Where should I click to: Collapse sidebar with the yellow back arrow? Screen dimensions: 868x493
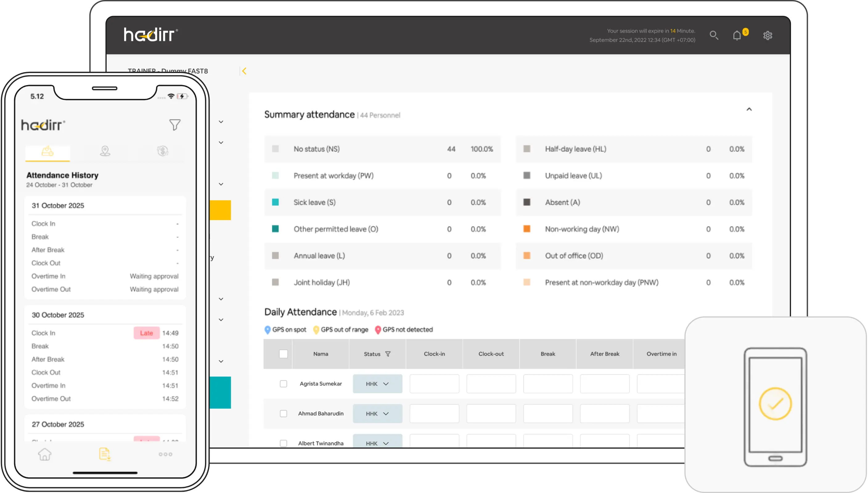pyautogui.click(x=244, y=71)
